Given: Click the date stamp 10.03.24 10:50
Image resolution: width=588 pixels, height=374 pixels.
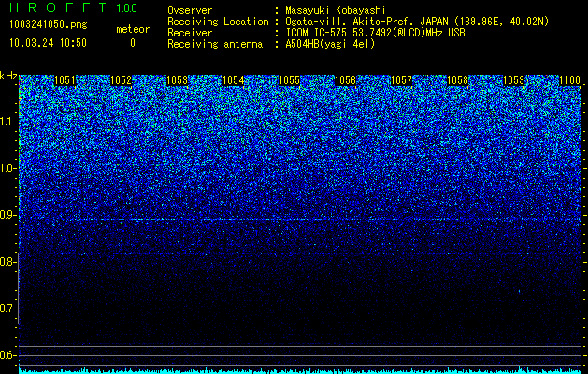Looking at the screenshot, I should 48,43.
